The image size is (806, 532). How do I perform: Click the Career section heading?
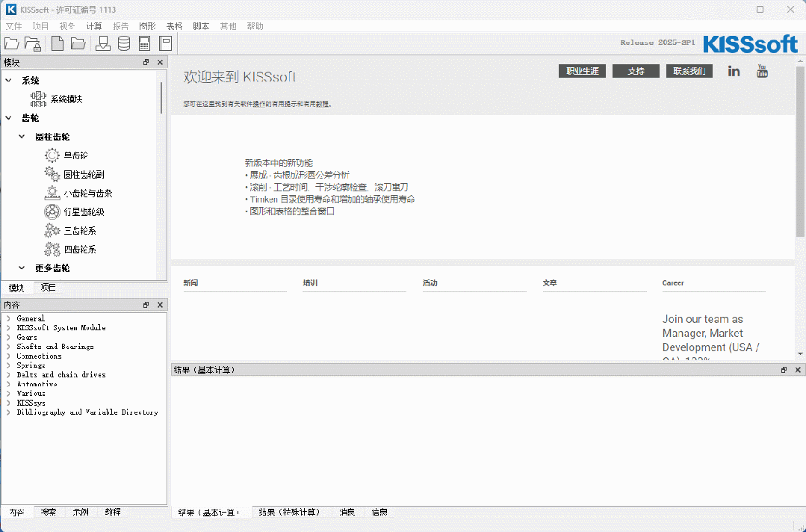(x=673, y=283)
